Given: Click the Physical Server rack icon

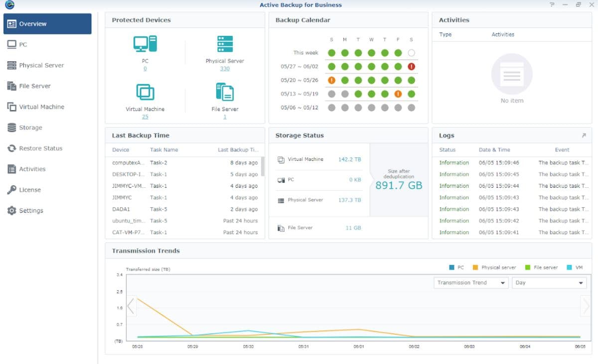Looking at the screenshot, I should coord(225,44).
